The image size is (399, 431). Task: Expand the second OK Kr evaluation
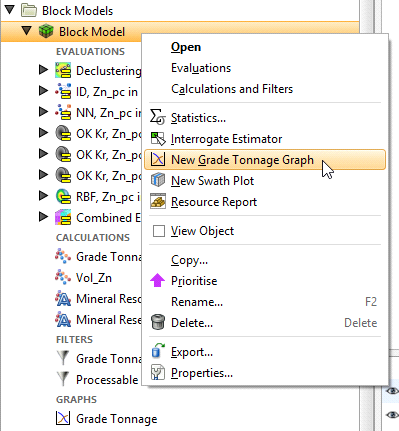coord(43,154)
